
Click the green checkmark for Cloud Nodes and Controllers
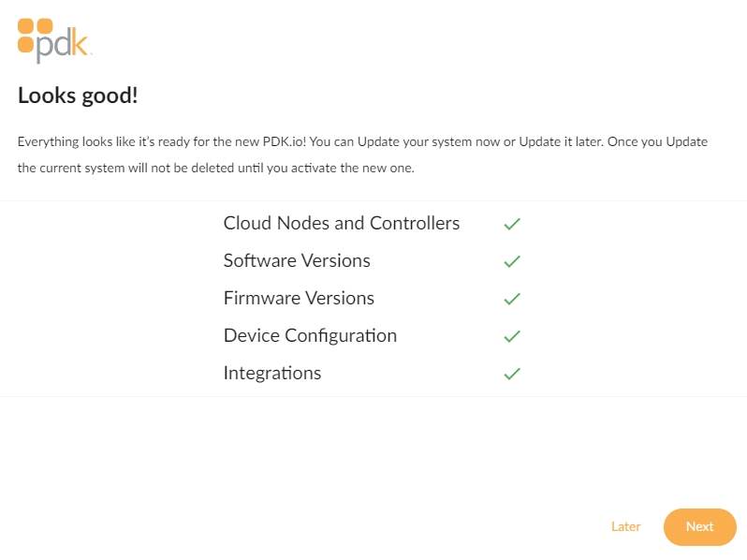[x=512, y=224]
